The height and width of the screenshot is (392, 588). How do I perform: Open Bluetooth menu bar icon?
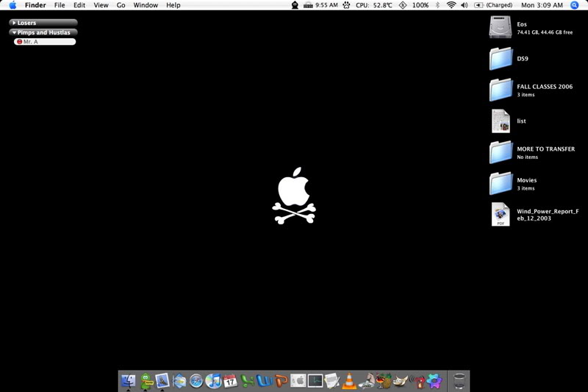point(437,5)
